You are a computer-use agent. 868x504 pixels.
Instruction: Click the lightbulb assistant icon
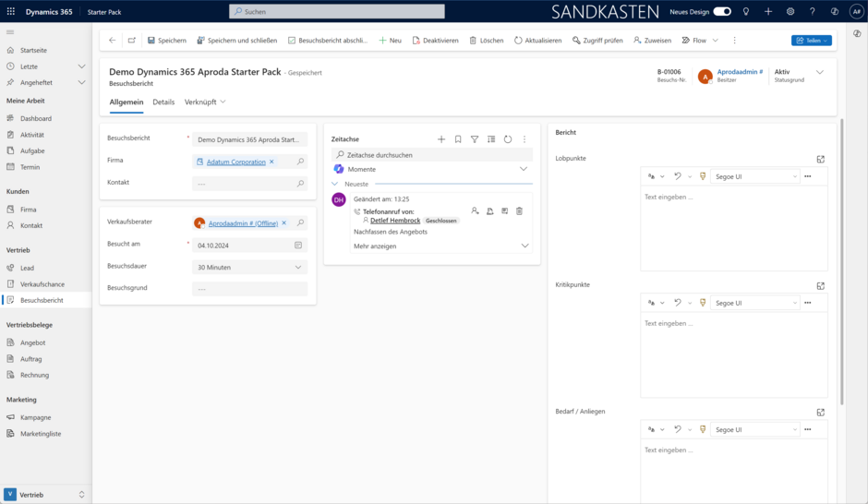[x=746, y=11]
